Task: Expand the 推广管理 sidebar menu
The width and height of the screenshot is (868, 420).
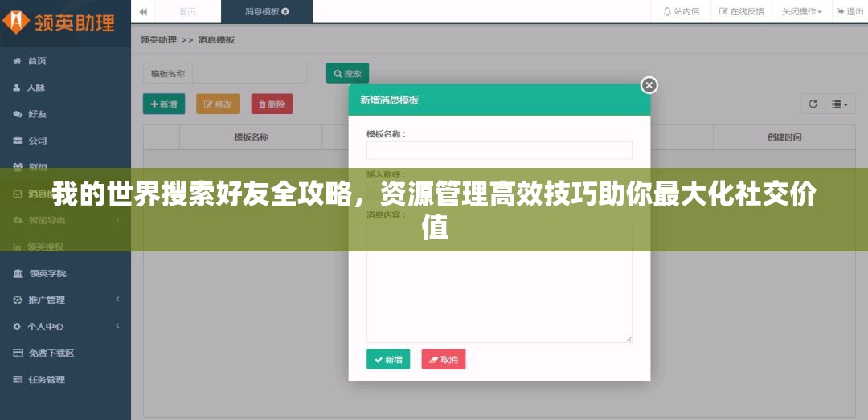Action: click(65, 300)
